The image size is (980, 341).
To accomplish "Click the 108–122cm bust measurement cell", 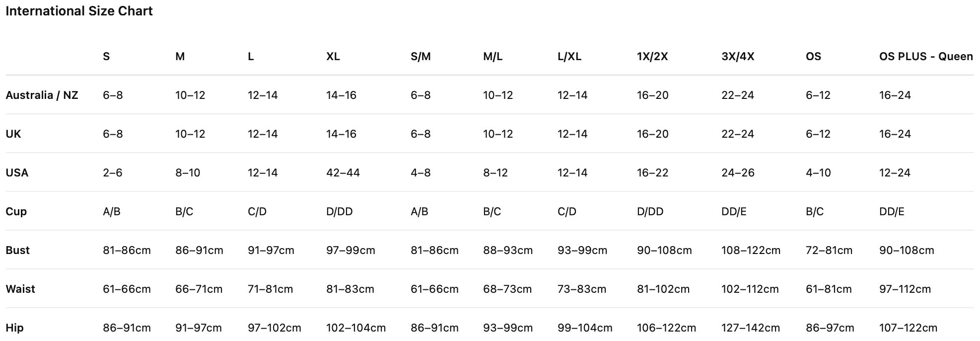I will 751,250.
